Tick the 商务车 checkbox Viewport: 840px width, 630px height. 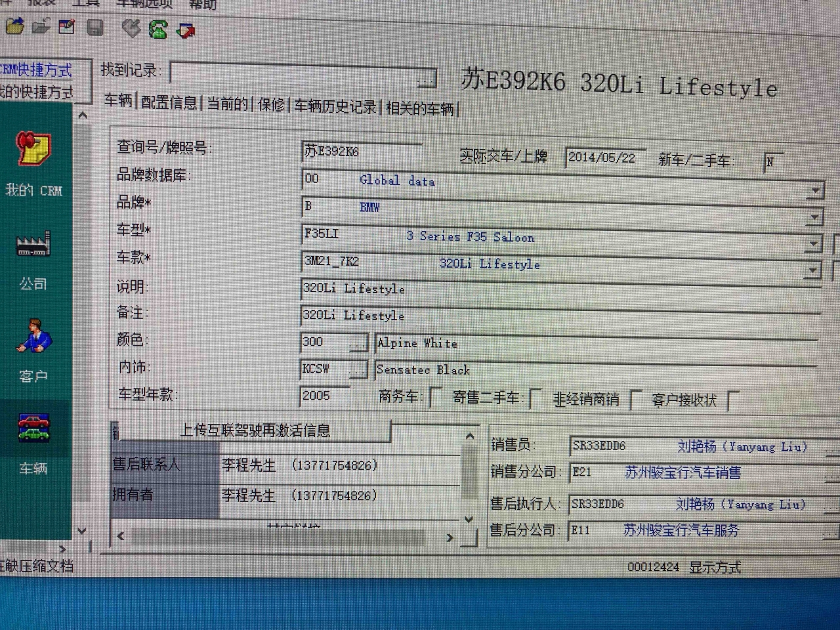pos(435,397)
